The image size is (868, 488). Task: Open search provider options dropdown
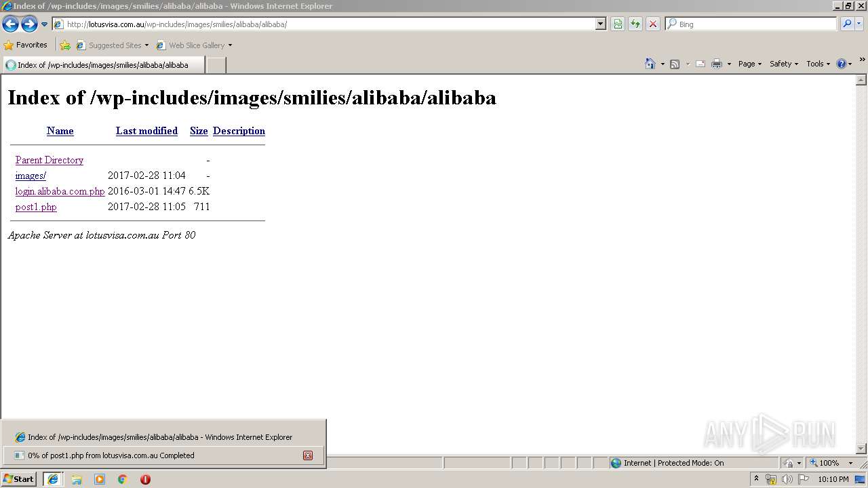coord(859,24)
